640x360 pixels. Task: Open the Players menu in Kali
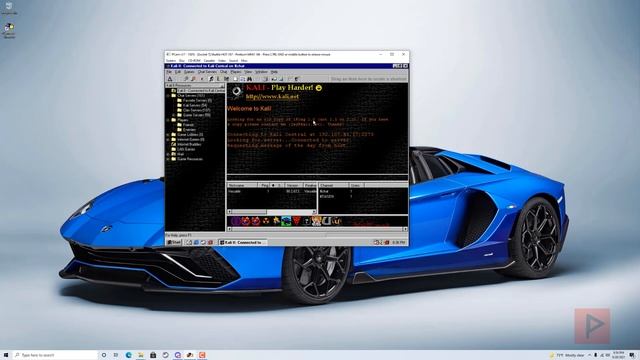coord(236,72)
